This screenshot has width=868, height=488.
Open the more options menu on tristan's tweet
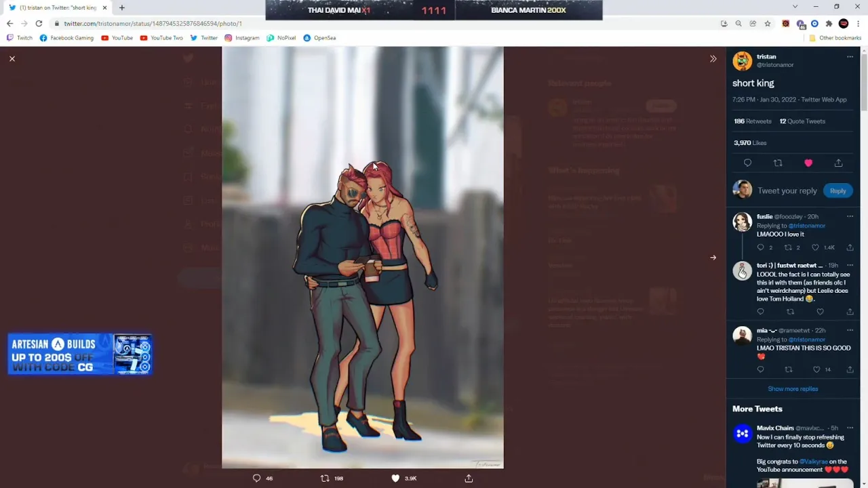pos(850,57)
